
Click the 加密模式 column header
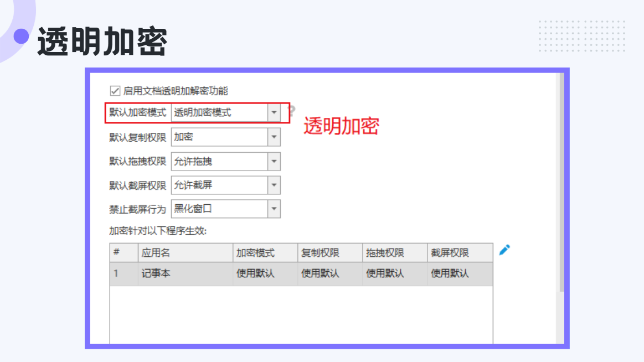point(265,253)
